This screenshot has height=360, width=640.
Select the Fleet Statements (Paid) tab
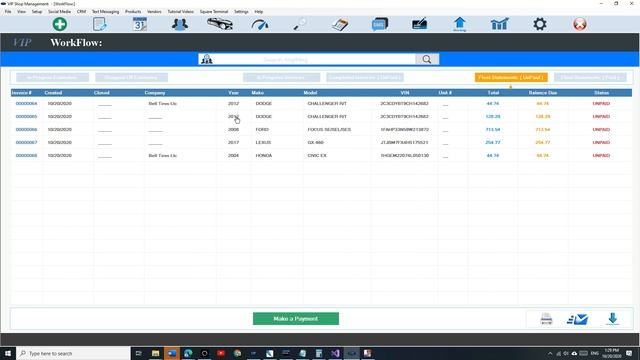point(590,77)
